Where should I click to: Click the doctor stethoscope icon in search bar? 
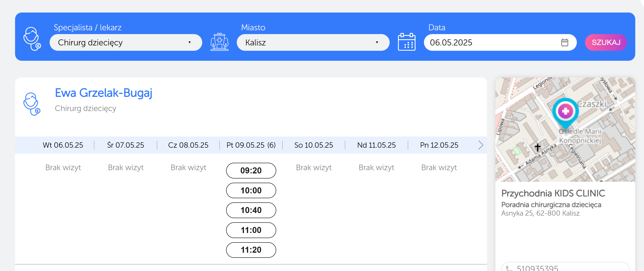(x=32, y=39)
